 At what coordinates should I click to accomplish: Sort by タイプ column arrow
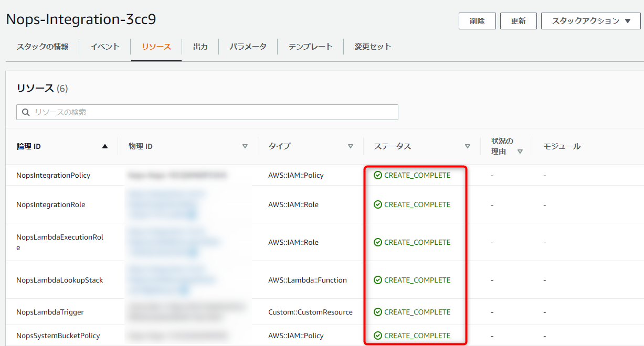coord(351,147)
